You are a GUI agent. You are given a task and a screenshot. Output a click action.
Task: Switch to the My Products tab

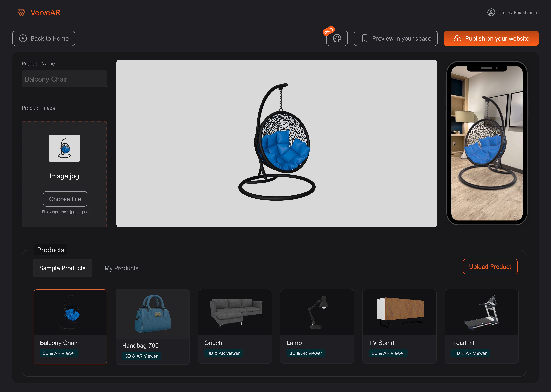coord(121,268)
